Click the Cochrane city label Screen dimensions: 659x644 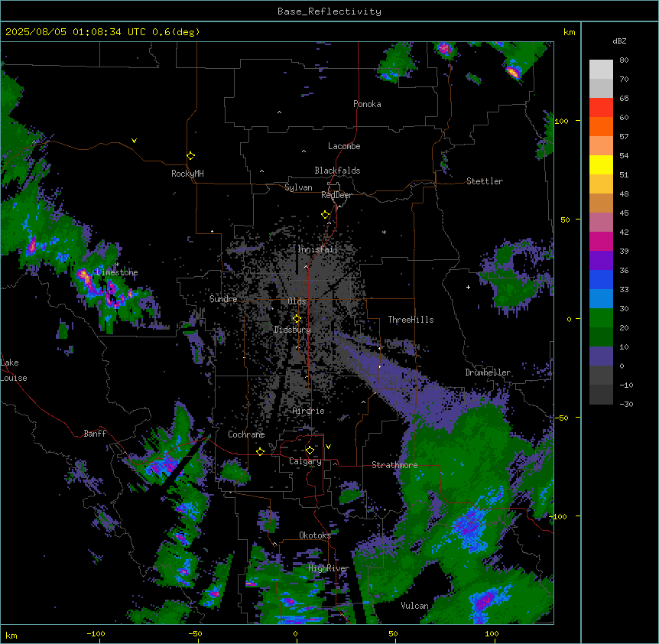click(246, 434)
